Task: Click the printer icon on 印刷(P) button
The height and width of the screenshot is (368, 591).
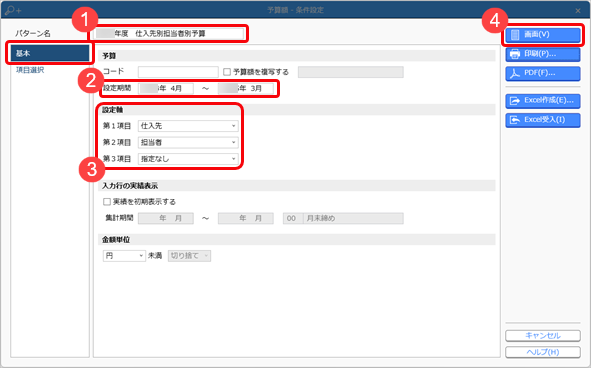Action: tap(515, 54)
